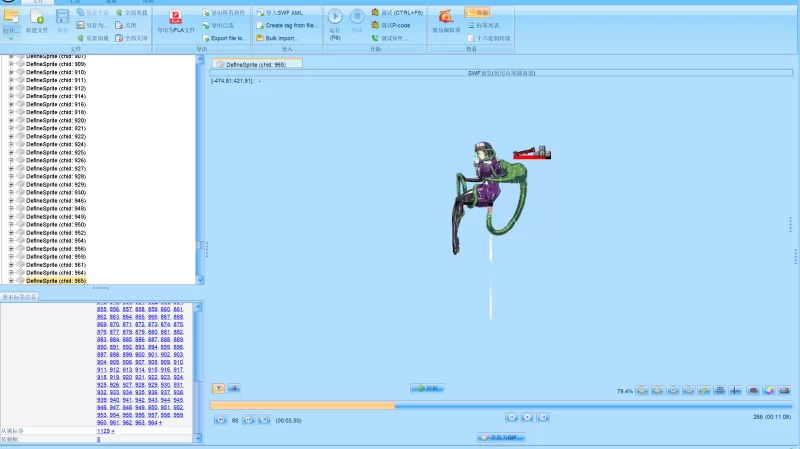Select DefineSprite (chid: 964) tree row
The image size is (800, 449).
tap(56, 273)
